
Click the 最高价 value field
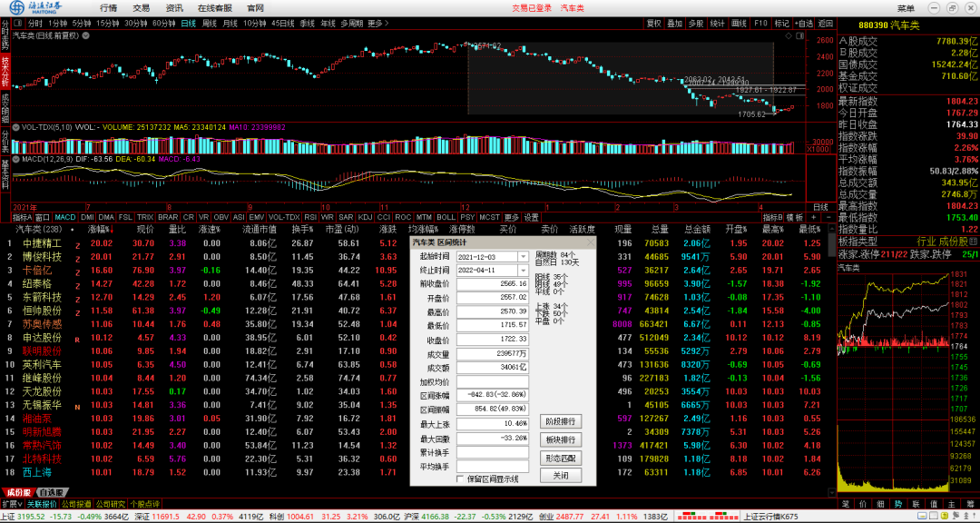click(x=493, y=311)
